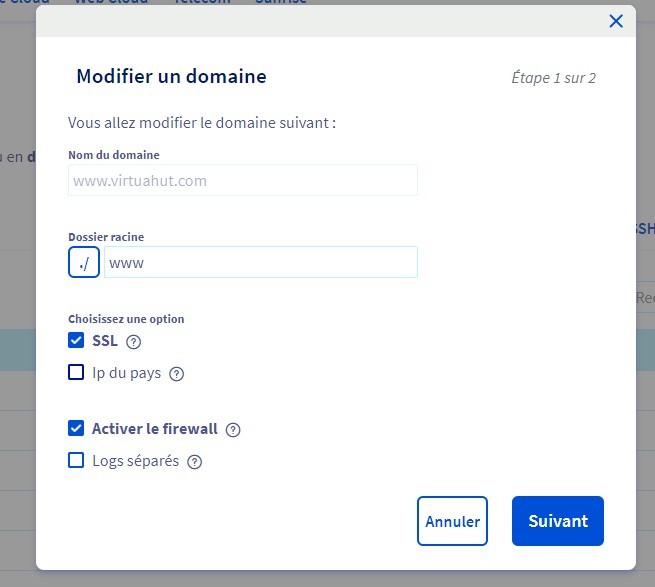The width and height of the screenshot is (655, 587).
Task: Click the Étape 1 sur 2 indicator
Action: point(553,78)
